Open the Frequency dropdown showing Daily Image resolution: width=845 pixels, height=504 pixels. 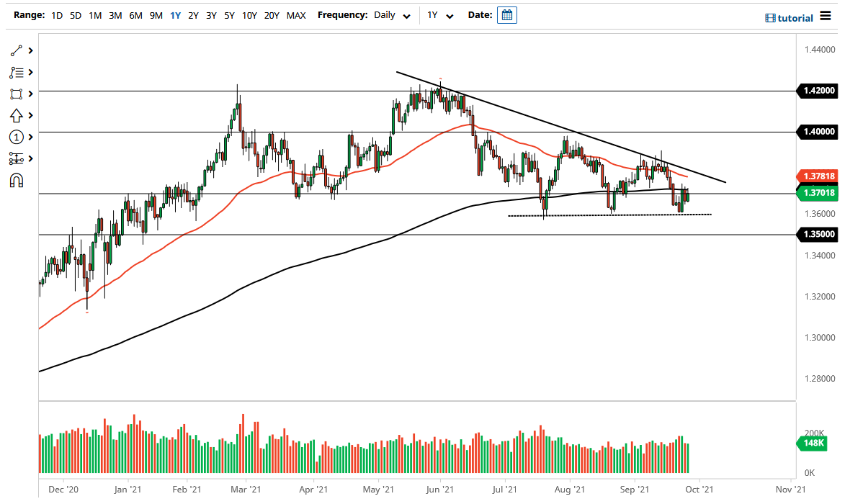[388, 15]
